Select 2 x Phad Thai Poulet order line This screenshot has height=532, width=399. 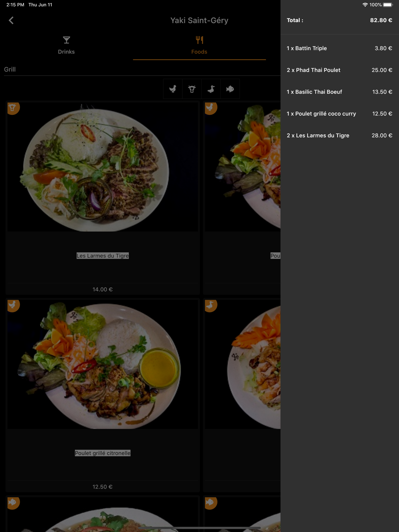coord(340,70)
